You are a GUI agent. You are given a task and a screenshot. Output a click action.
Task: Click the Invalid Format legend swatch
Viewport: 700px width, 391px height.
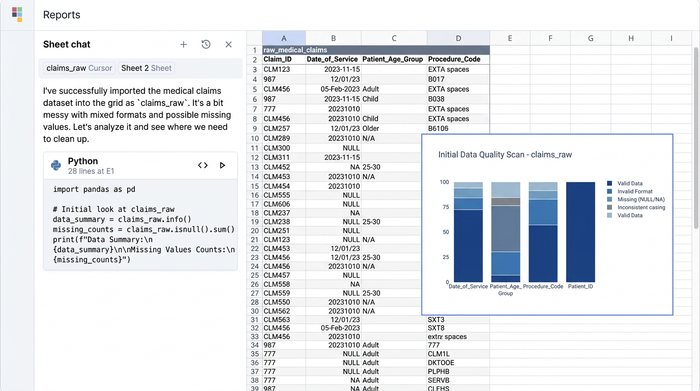point(609,191)
